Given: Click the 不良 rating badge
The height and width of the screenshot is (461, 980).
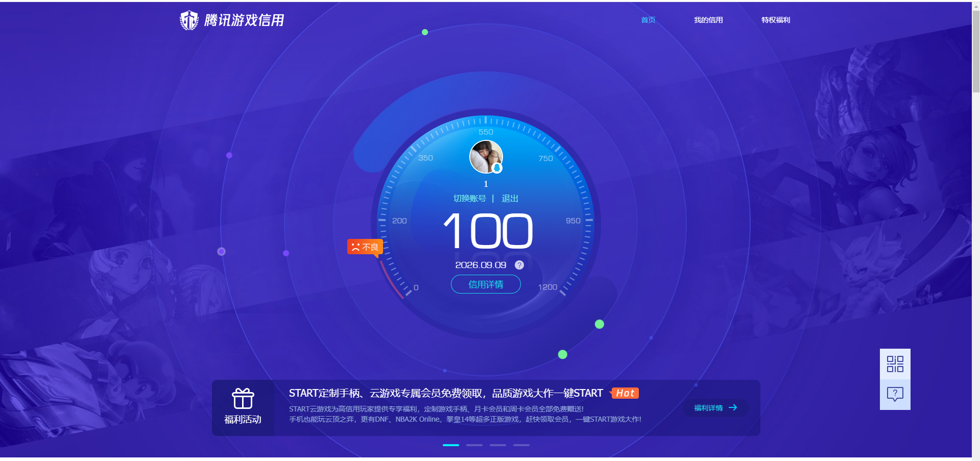Looking at the screenshot, I should tap(365, 247).
